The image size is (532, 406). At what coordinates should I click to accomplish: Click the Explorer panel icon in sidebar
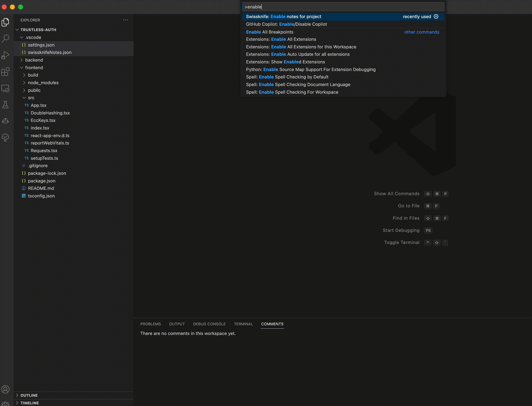coord(6,22)
